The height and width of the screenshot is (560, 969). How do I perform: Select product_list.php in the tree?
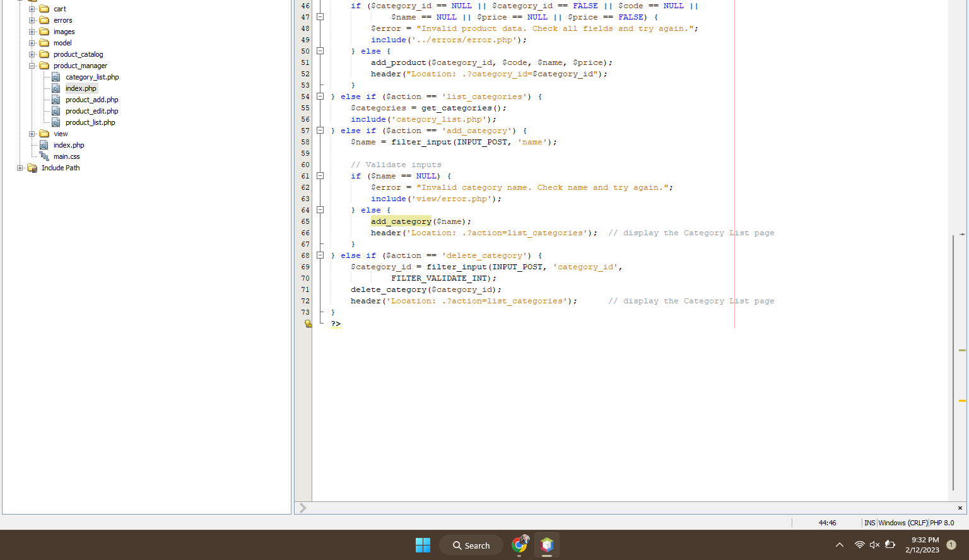(x=90, y=122)
